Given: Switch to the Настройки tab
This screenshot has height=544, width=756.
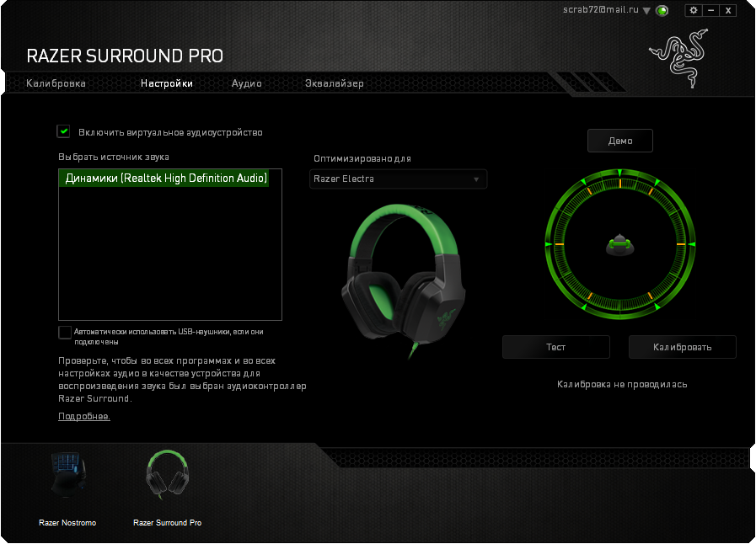Looking at the screenshot, I should coord(167,83).
